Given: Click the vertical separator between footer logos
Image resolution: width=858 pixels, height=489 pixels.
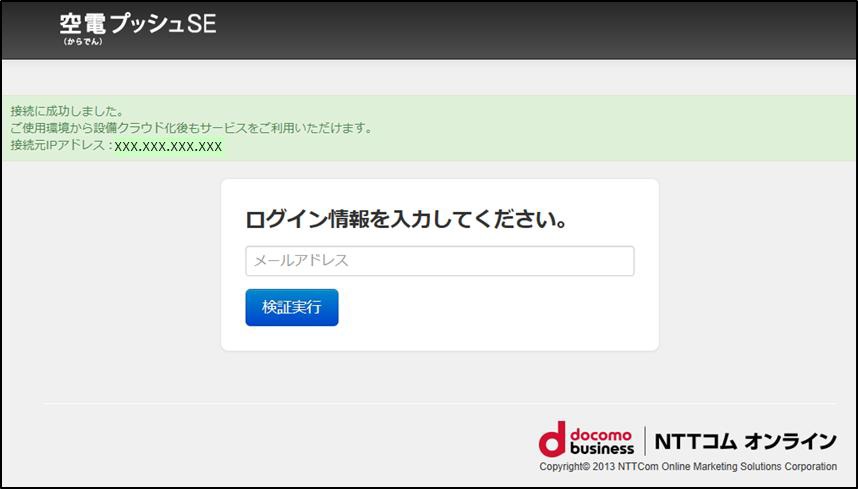Looking at the screenshot, I should [644, 440].
